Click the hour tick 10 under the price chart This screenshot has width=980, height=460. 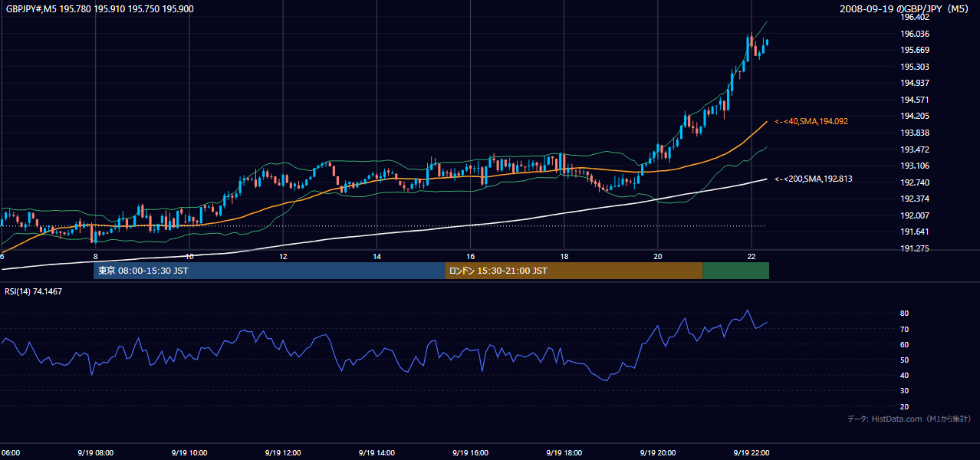click(189, 256)
